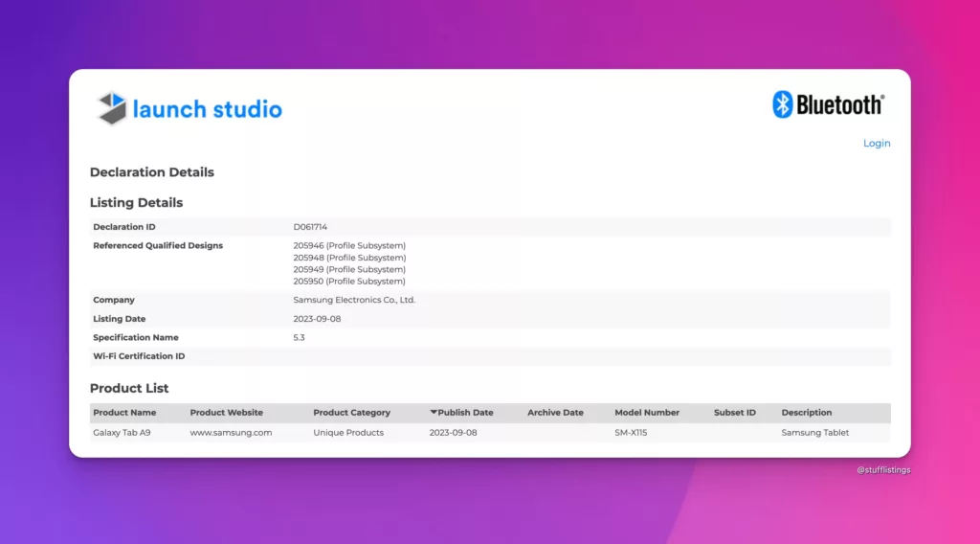Open referenced design 205949 Profile Subsystem
The width and height of the screenshot is (980, 544).
pos(349,269)
